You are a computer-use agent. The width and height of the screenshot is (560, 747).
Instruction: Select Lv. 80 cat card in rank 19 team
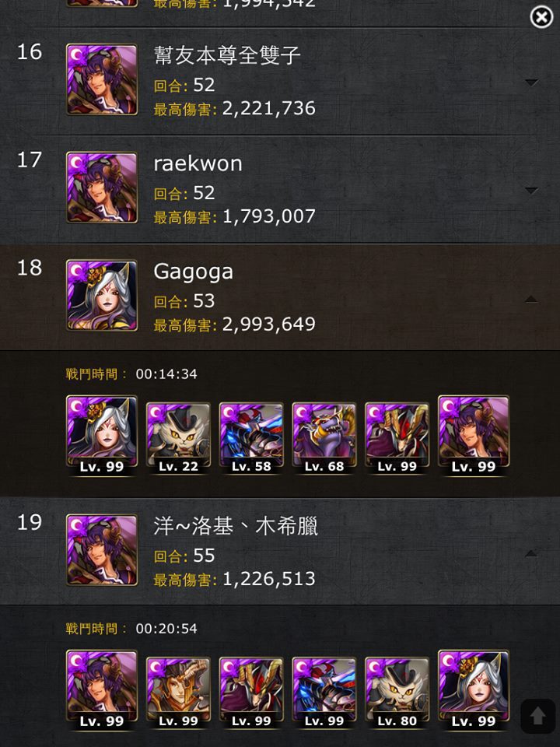397,693
